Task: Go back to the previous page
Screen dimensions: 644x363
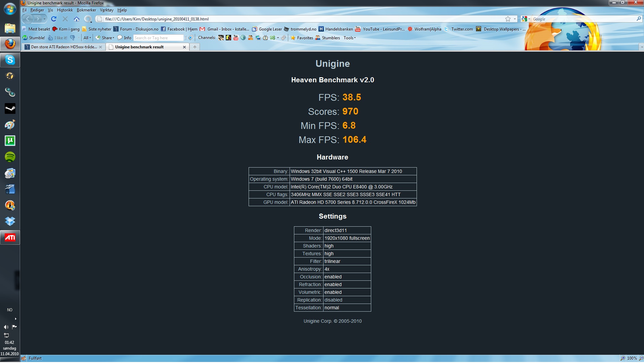Action: click(x=28, y=19)
